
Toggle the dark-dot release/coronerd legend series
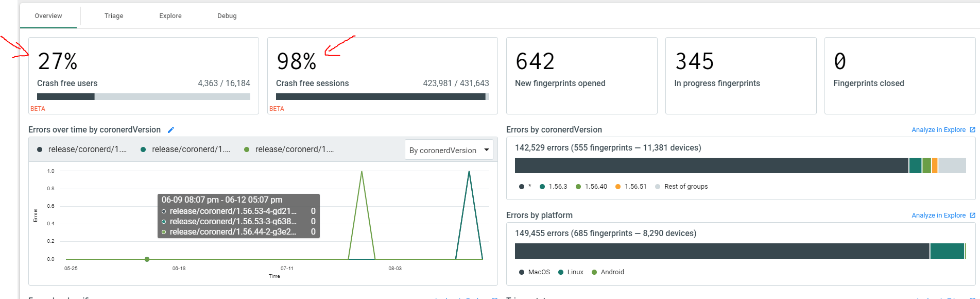tap(82, 149)
